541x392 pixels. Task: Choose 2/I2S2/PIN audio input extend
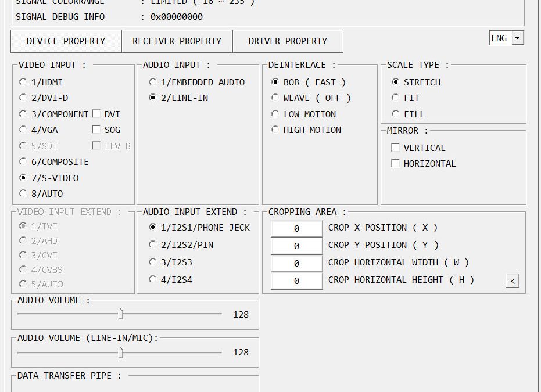[x=152, y=245]
